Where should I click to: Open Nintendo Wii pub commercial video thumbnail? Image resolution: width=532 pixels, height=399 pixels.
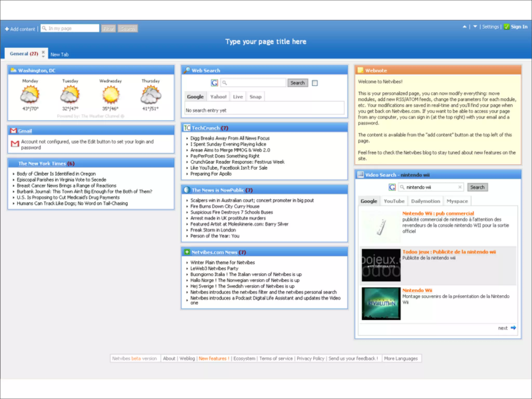click(x=381, y=227)
